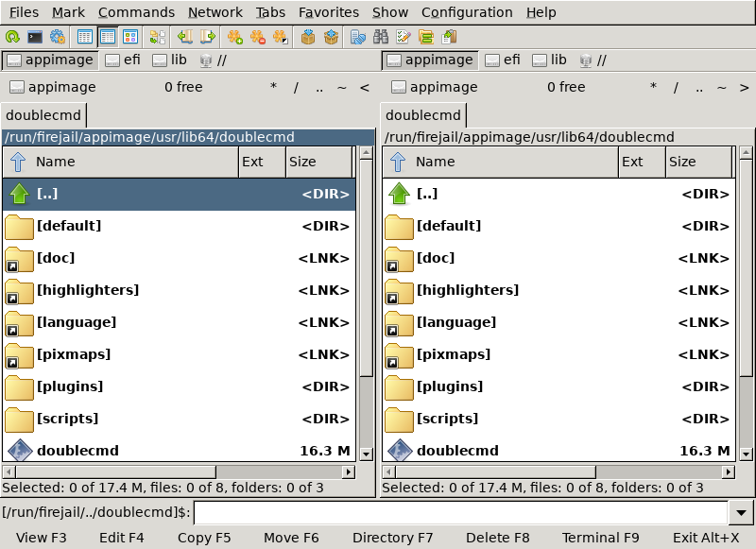
Task: Click left panel horizontal scrollbar right arrow
Action: tap(349, 472)
